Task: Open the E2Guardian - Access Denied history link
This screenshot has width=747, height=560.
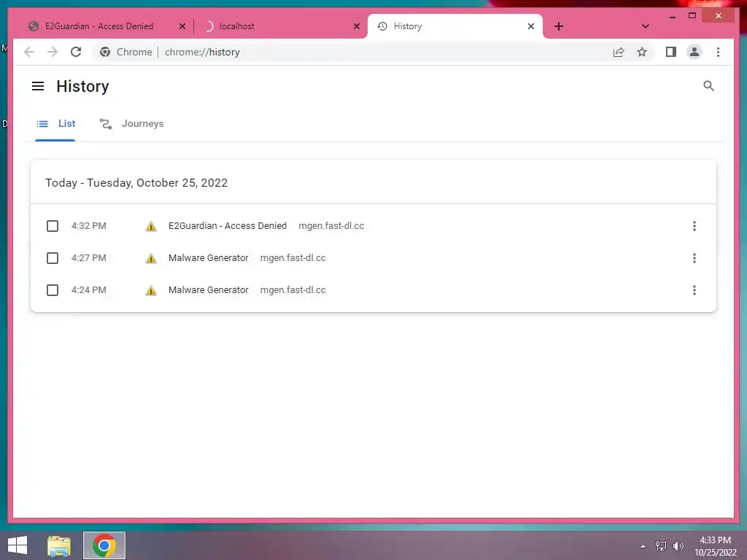Action: (228, 226)
